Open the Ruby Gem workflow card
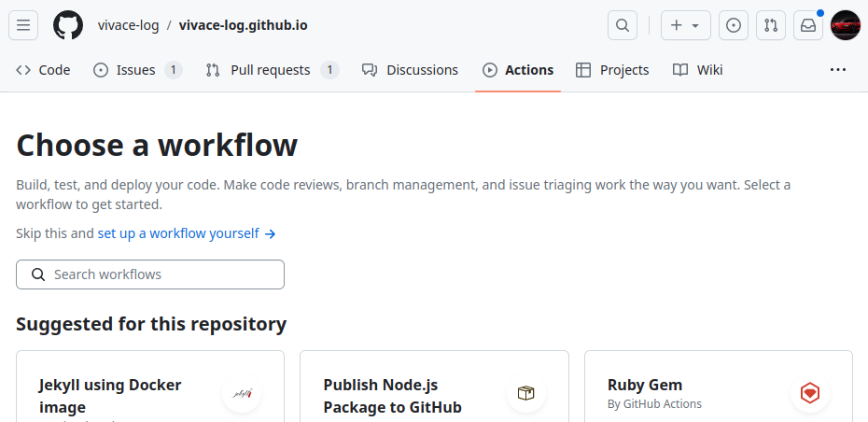This screenshot has height=422, width=868. (719, 386)
